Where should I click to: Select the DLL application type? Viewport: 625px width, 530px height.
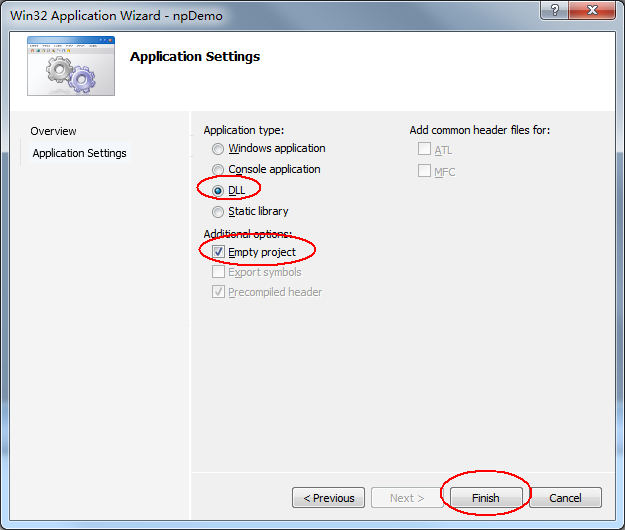point(218,191)
